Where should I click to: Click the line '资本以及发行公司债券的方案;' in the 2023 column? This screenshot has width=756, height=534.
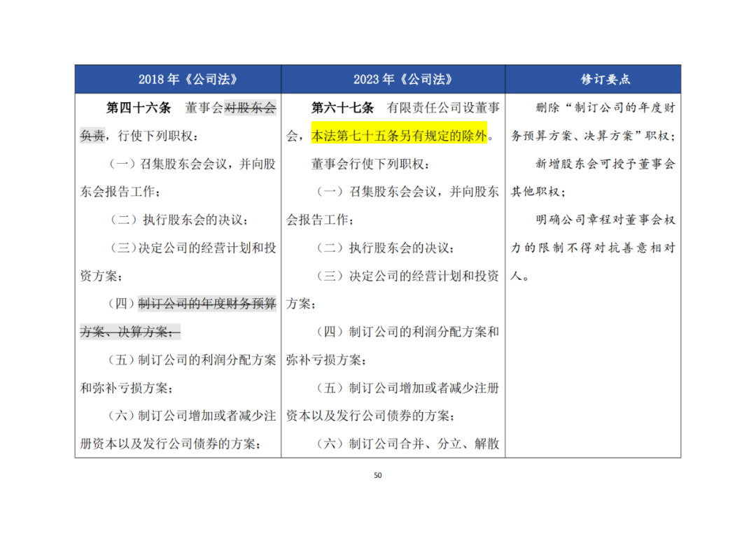click(371, 416)
